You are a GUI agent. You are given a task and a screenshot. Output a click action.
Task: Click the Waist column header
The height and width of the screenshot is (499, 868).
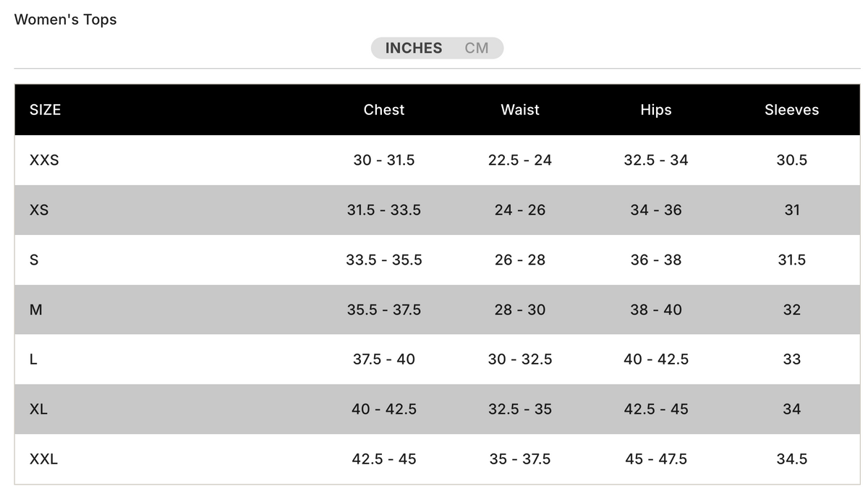tap(520, 110)
